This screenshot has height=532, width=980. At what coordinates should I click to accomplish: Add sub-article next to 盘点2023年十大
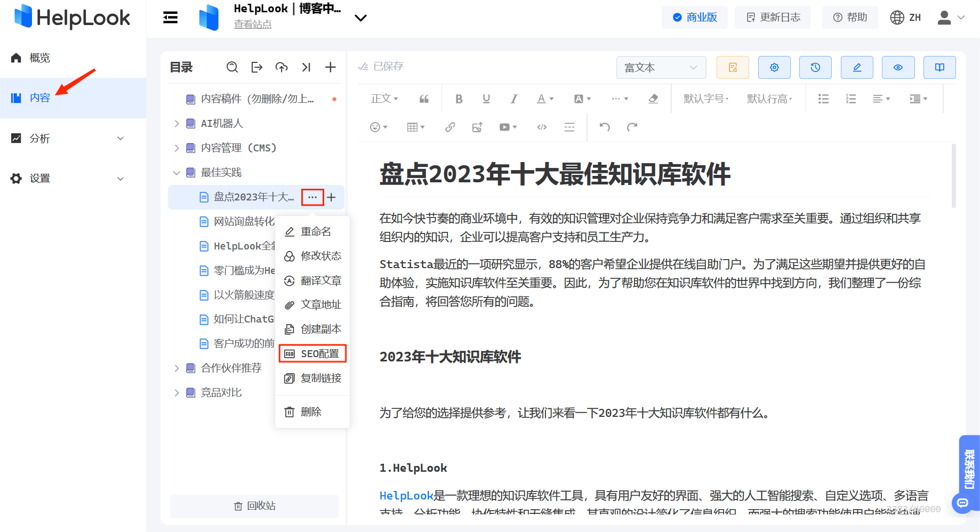(332, 197)
